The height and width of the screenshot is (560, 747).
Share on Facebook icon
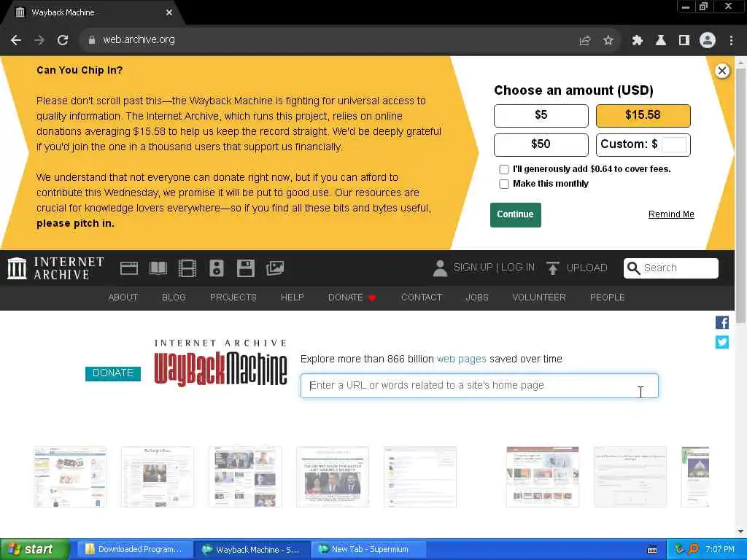[721, 322]
